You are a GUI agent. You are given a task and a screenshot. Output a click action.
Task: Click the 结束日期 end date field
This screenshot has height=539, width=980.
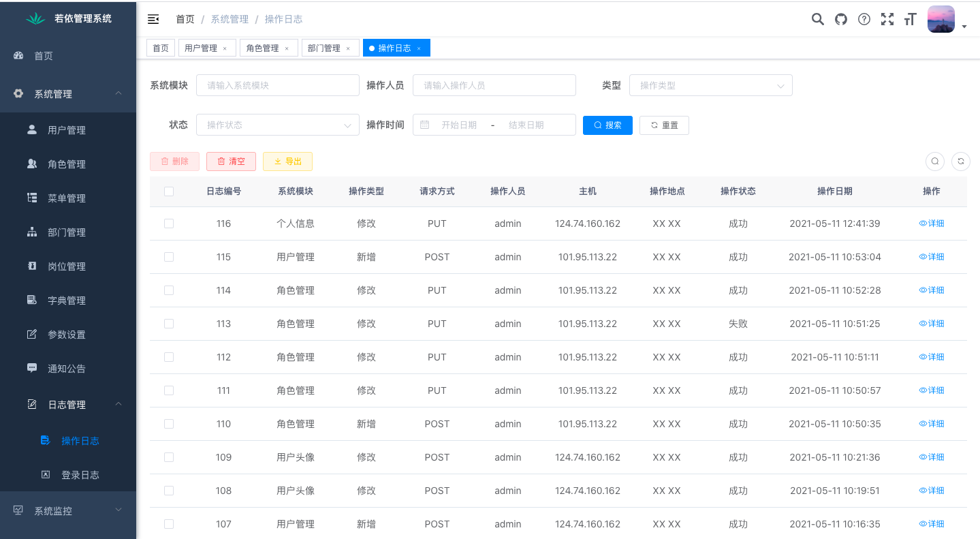click(526, 125)
